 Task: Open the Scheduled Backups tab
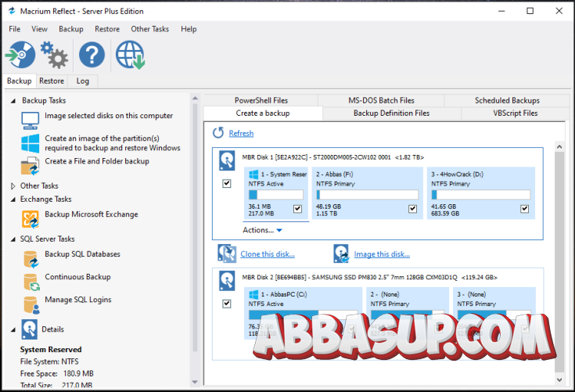point(507,100)
